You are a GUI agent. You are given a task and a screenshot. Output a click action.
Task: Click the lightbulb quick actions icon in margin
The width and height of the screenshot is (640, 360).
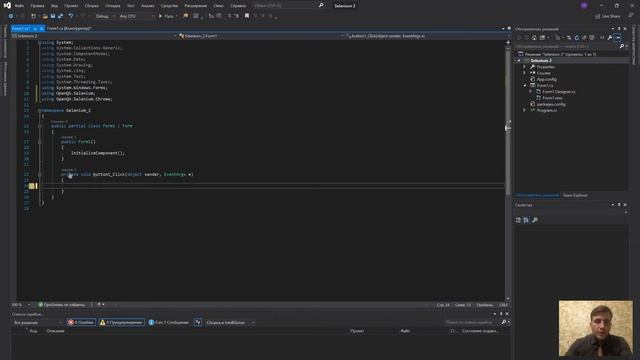tap(31, 186)
